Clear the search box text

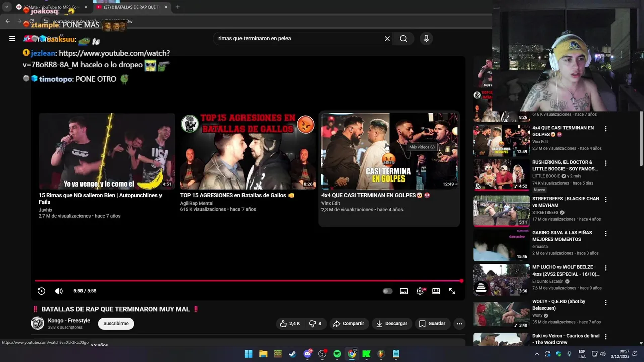point(387,39)
